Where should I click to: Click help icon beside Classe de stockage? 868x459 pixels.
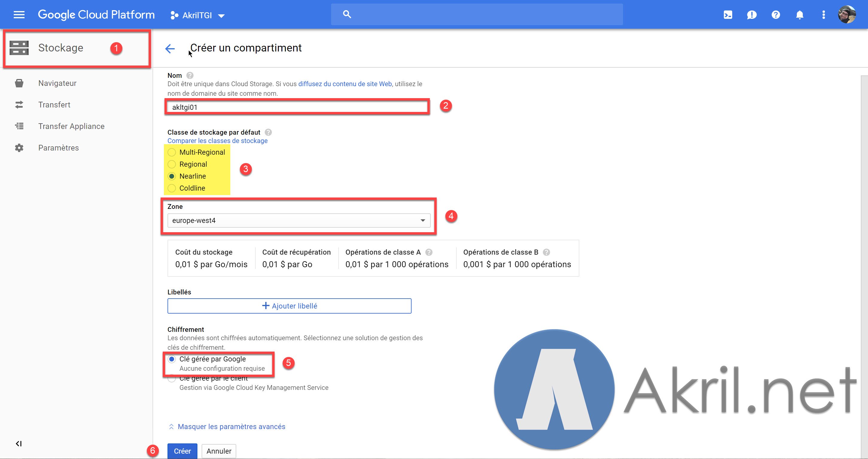268,132
